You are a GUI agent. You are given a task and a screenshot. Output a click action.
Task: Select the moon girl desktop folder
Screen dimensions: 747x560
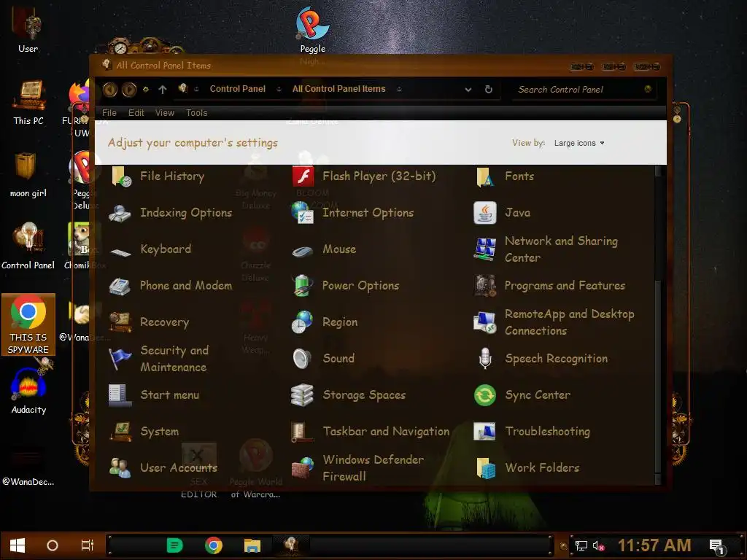(28, 175)
